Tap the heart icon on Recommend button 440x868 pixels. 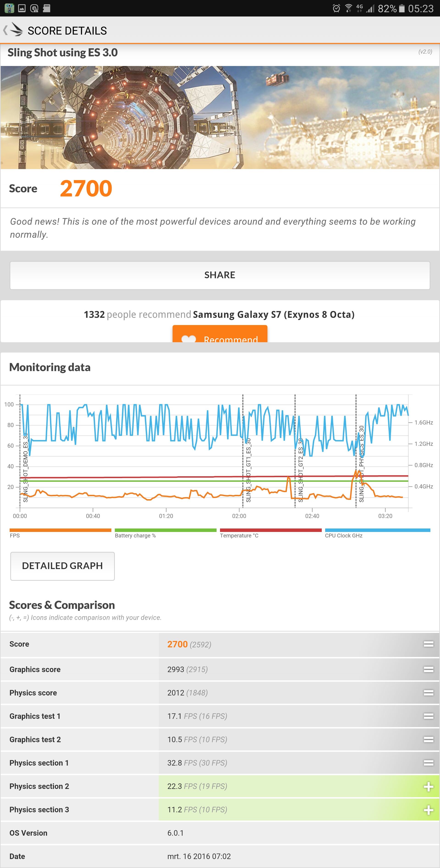188,339
